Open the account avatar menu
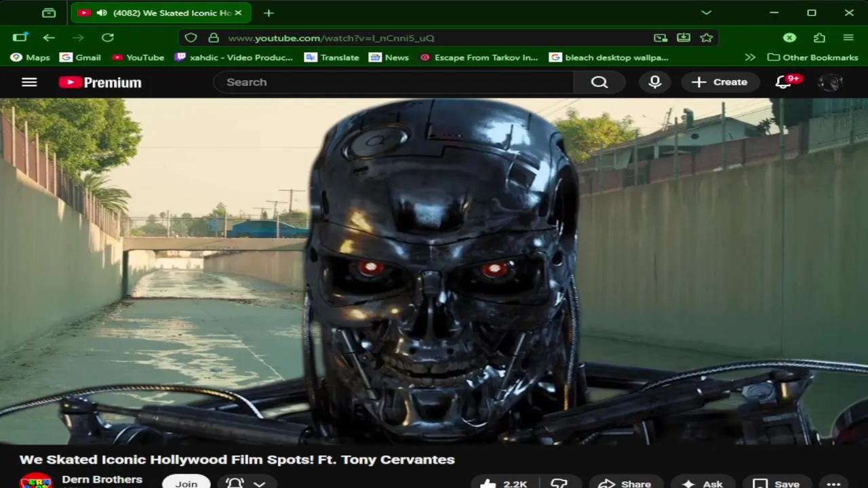868x488 pixels. click(x=829, y=82)
